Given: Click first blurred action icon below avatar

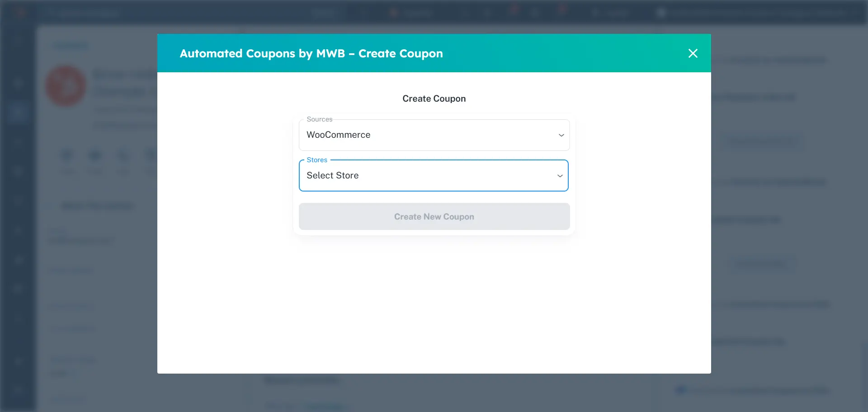Looking at the screenshot, I should [67, 156].
